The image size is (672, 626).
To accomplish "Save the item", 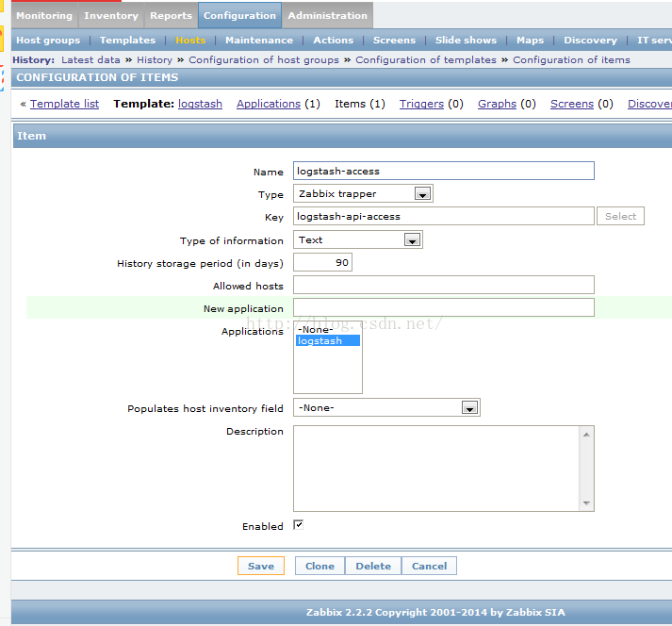I will click(261, 566).
